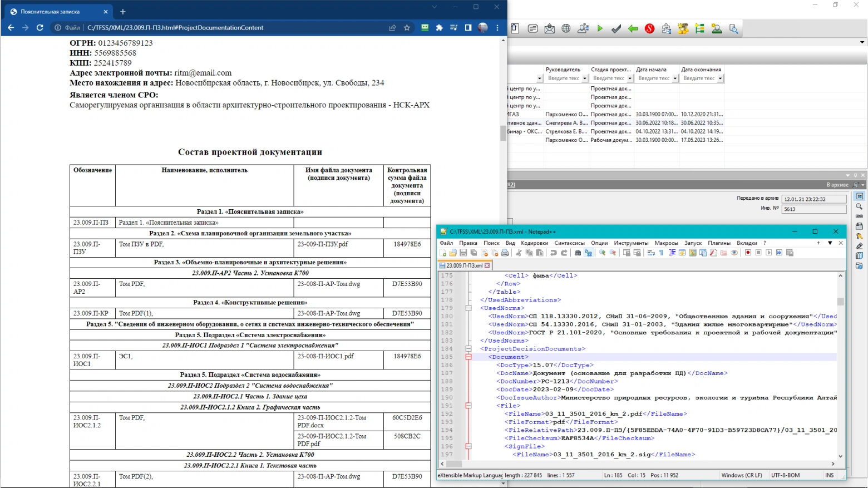Viewport: 868px width, 488px height.
Task: Click the Find binoculars icon in Notepad++
Action: tap(578, 253)
